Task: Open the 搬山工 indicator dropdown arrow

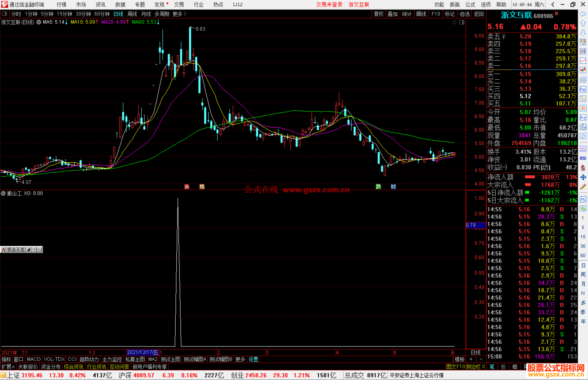Action: point(3,193)
